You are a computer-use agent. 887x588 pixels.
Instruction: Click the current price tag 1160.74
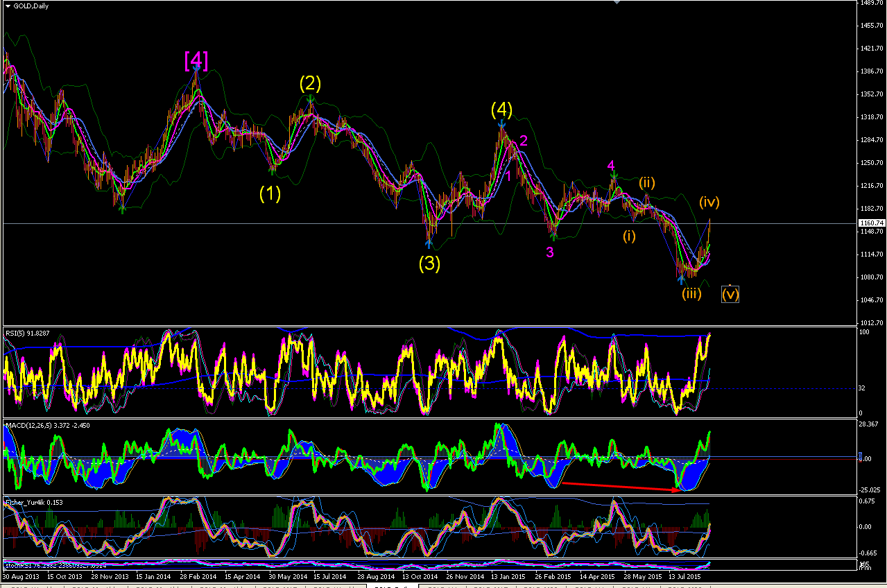871,223
